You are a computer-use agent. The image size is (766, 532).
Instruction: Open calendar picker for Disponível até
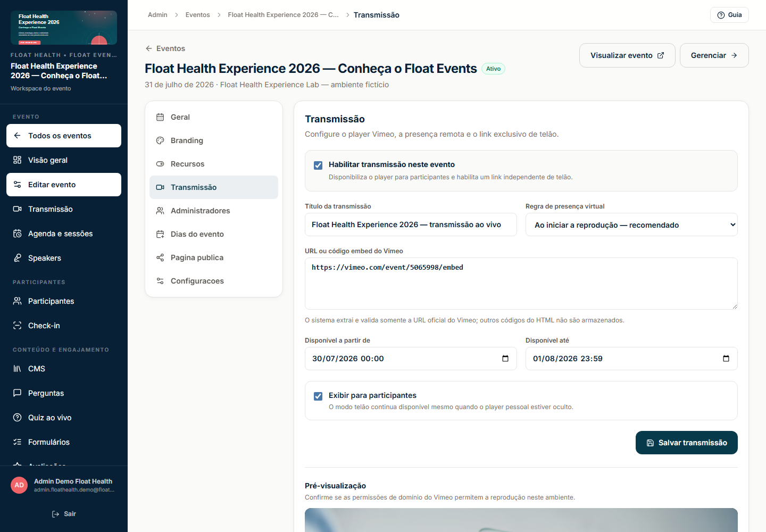pos(726,359)
